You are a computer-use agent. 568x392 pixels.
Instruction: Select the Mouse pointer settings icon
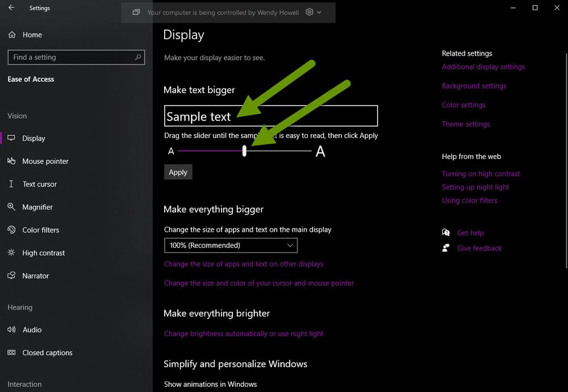[x=11, y=161]
